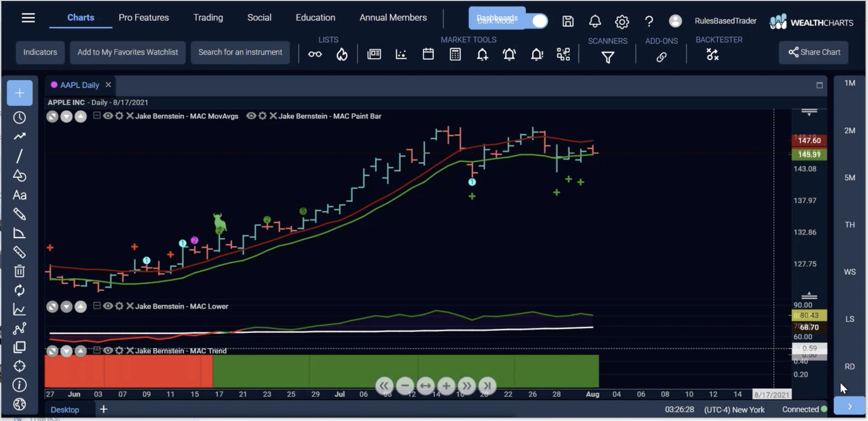
Task: Select the ruler measure tool
Action: (x=20, y=252)
